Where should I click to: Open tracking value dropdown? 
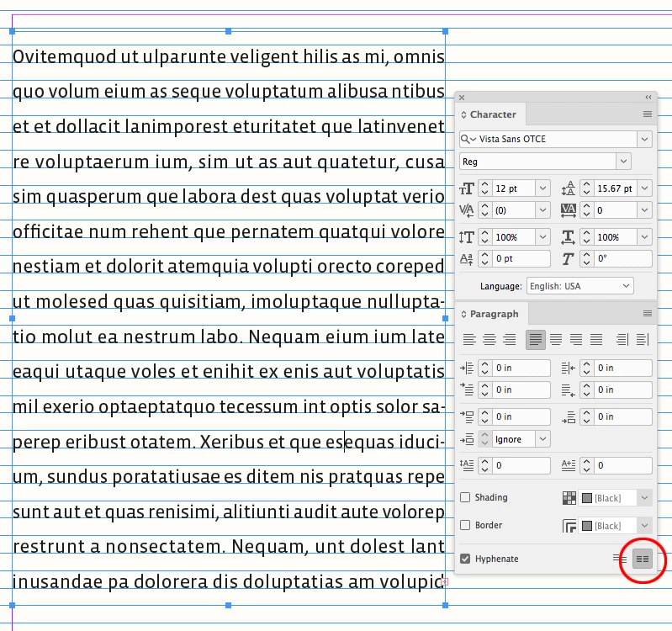[x=644, y=210]
